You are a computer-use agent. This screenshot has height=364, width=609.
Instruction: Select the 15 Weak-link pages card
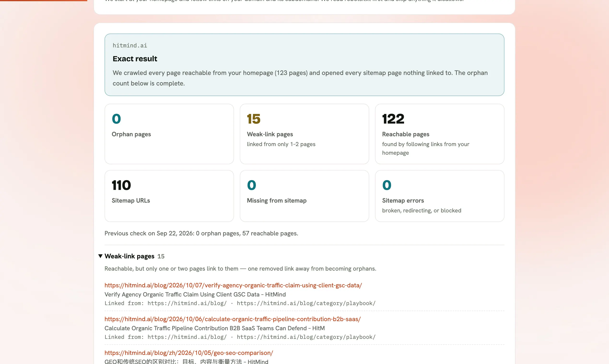click(304, 134)
